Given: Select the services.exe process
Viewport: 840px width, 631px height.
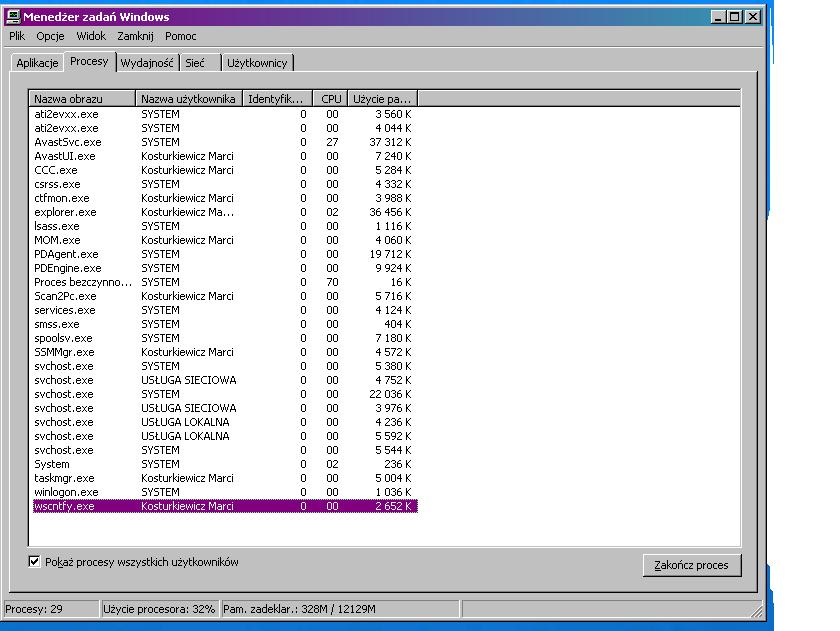Looking at the screenshot, I should pyautogui.click(x=225, y=310).
